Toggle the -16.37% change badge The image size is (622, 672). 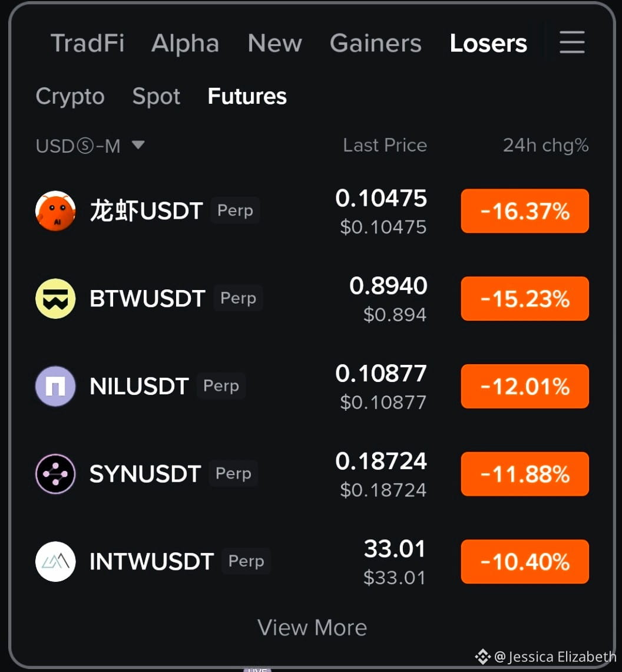pos(525,211)
